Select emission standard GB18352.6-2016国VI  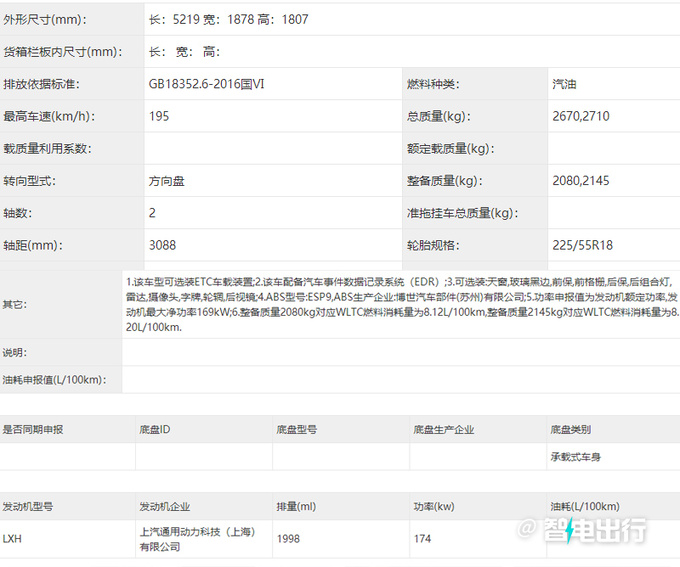[x=206, y=84]
